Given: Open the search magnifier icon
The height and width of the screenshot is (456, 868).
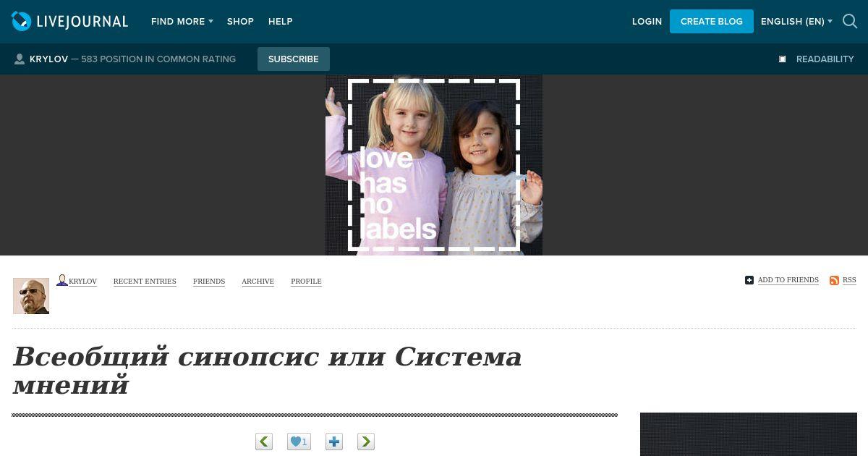Looking at the screenshot, I should tap(850, 22).
